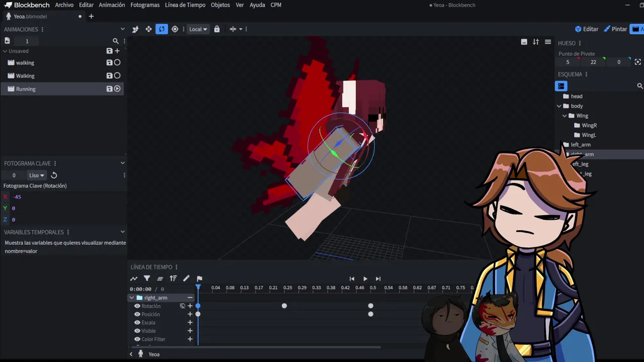Viewport: 644px width, 362px height.
Task: Collapse the FOTOGRAMA CLAVE panel
Action: pos(122,163)
